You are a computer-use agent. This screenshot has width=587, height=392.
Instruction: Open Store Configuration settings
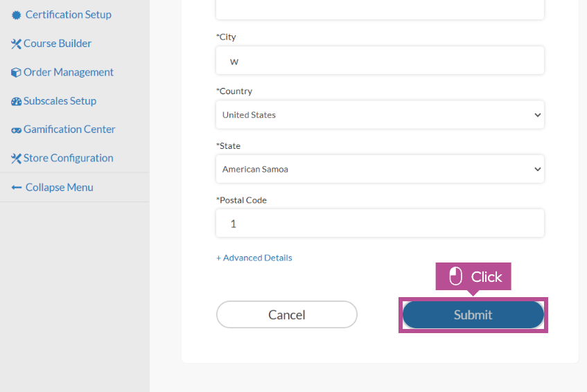[69, 158]
